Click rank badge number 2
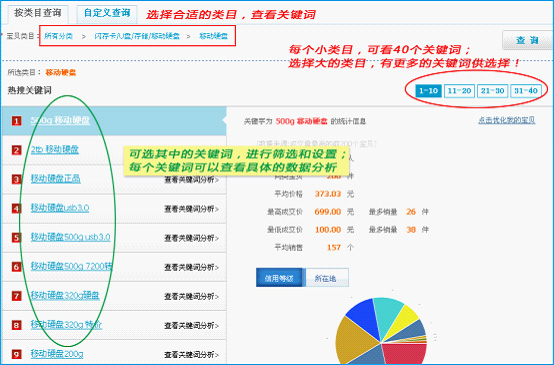The width and height of the screenshot is (554, 365). [16, 150]
